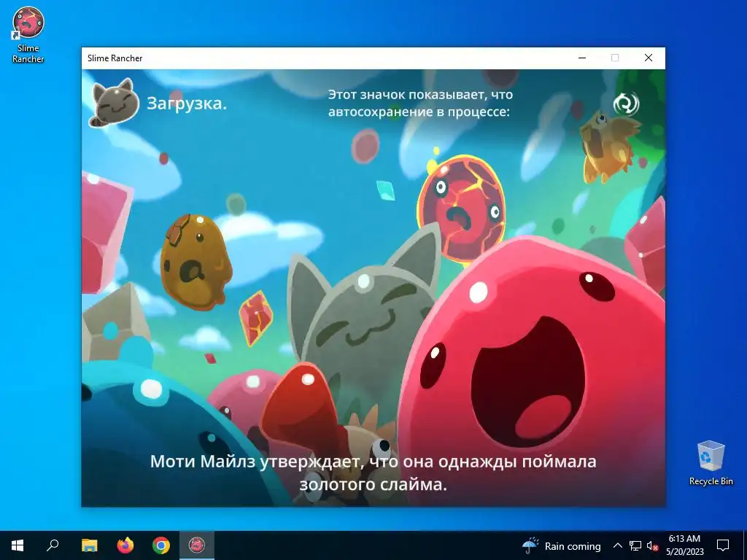Click the autosave spinner icon in game
Image resolution: width=747 pixels, height=560 pixels.
click(625, 104)
